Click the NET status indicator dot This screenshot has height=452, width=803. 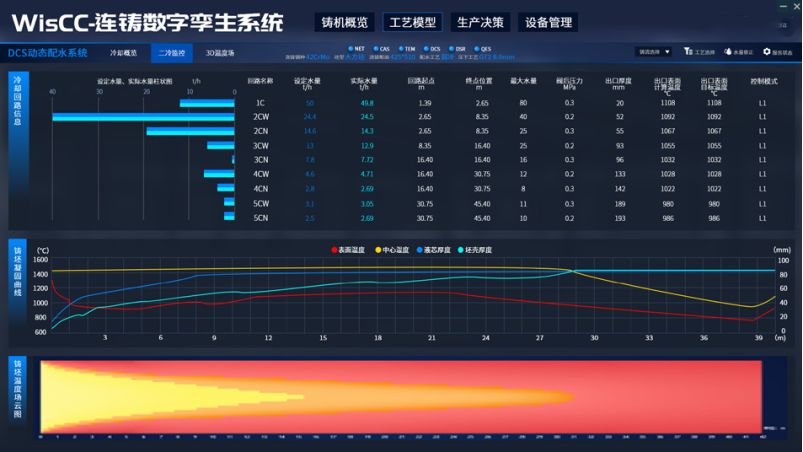[x=350, y=48]
